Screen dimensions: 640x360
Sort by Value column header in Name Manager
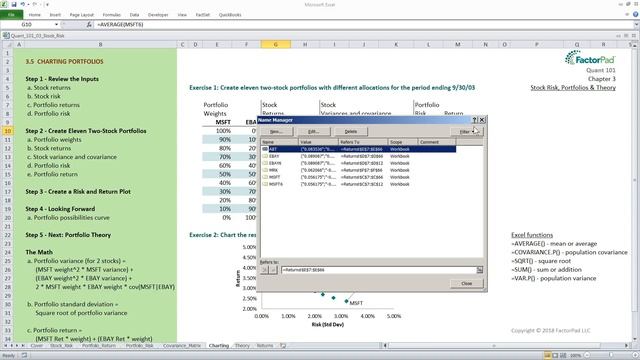[318, 142]
